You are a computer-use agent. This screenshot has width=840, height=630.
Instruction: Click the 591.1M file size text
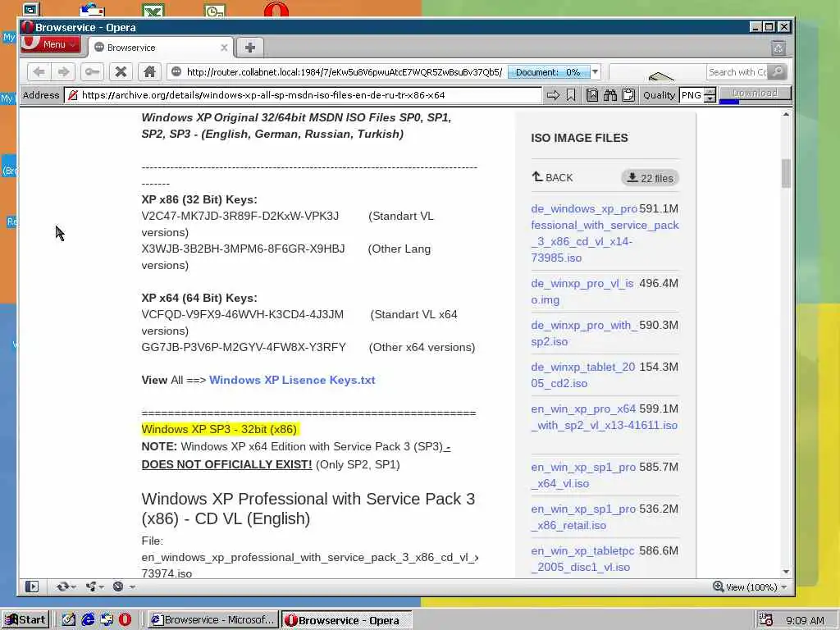point(659,208)
